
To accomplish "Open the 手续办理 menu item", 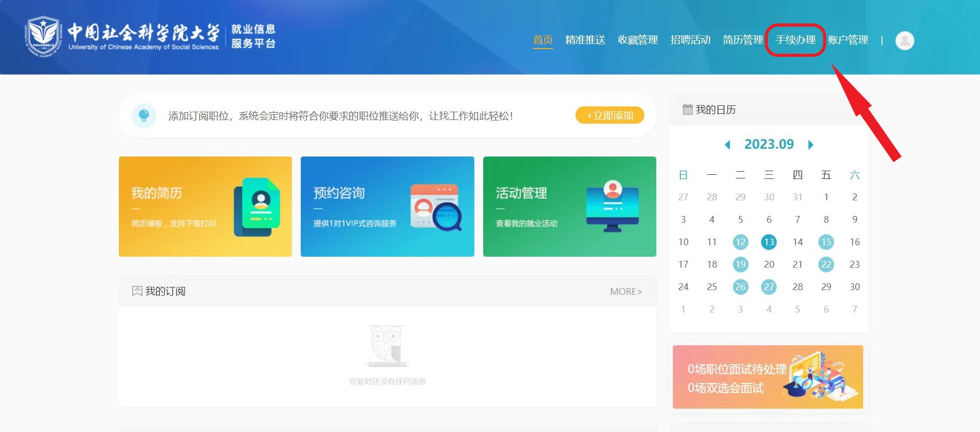I will (795, 40).
